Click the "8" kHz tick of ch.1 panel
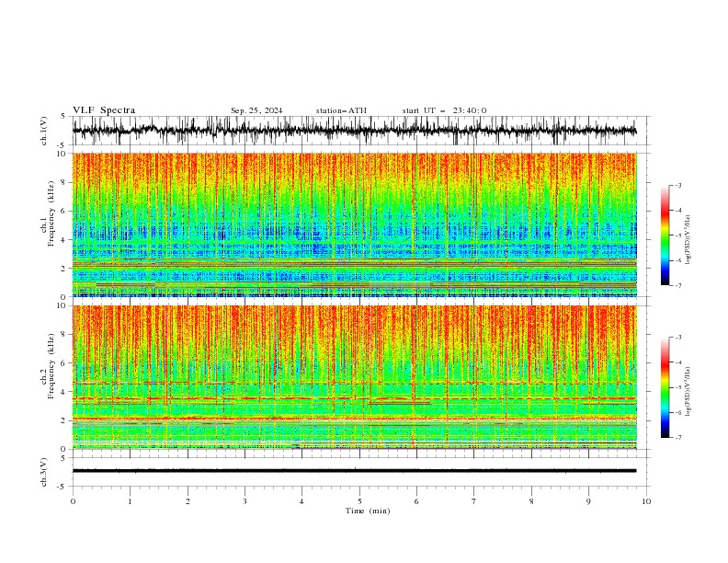The width and height of the screenshot is (728, 563). [63, 182]
